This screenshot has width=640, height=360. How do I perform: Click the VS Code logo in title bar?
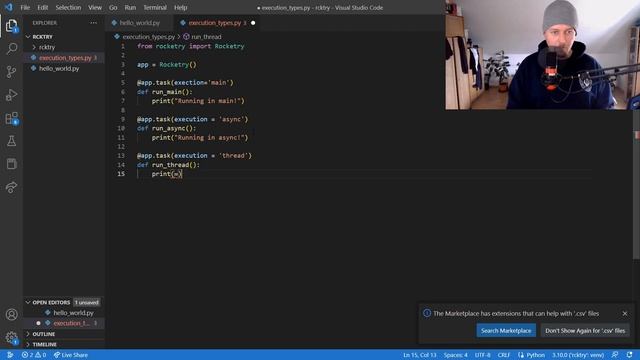pyautogui.click(x=9, y=7)
